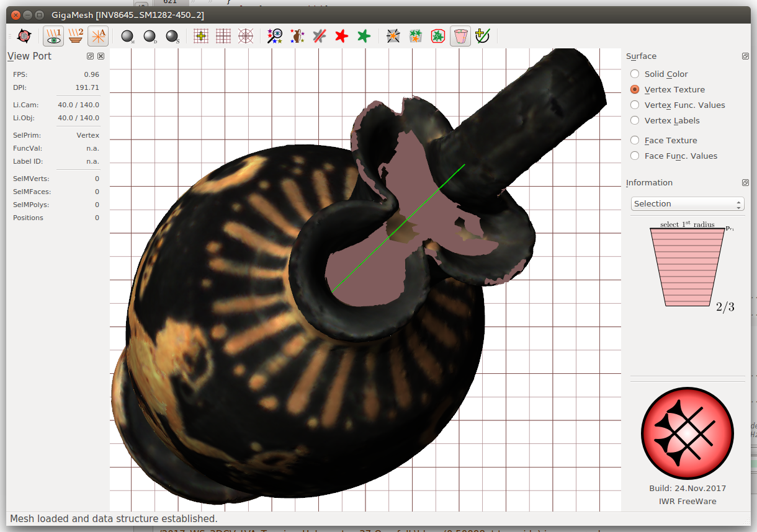Click the SelPrim value Vertex
This screenshot has height=532, width=757.
point(88,135)
